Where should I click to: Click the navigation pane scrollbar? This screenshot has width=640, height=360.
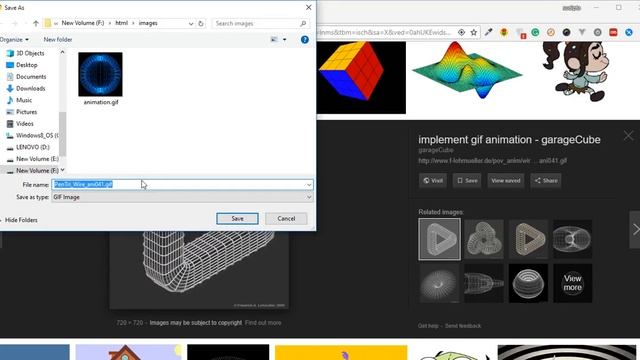(x=62, y=133)
